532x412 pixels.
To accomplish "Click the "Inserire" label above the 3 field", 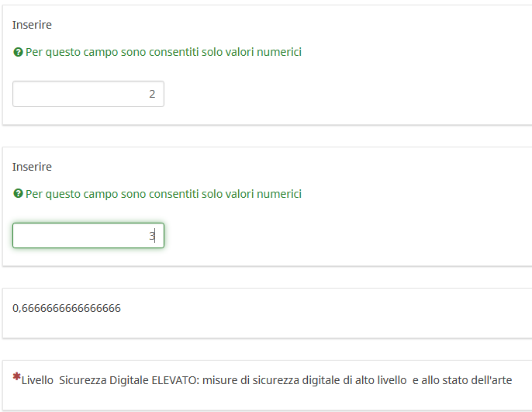I will pyautogui.click(x=32, y=167).
